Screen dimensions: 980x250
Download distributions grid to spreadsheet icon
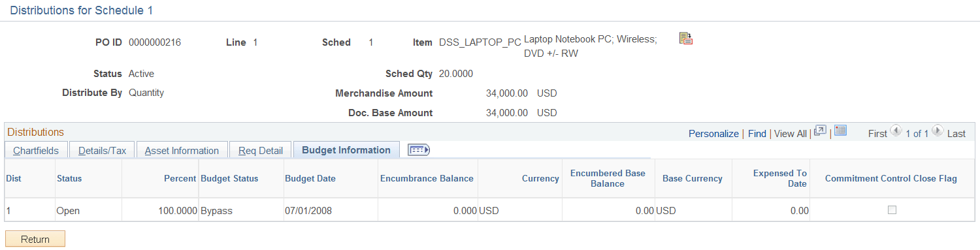(840, 131)
